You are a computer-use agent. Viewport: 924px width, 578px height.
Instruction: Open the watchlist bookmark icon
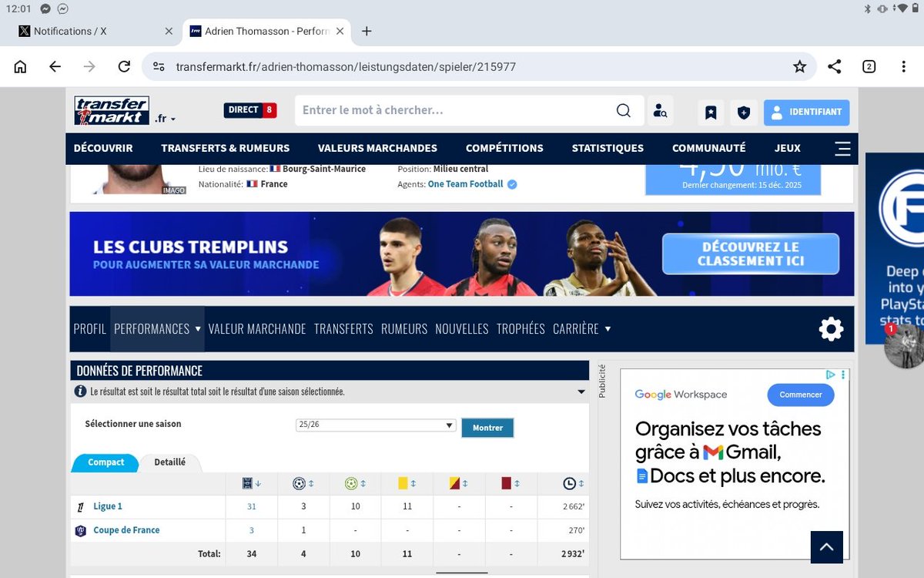pos(711,113)
